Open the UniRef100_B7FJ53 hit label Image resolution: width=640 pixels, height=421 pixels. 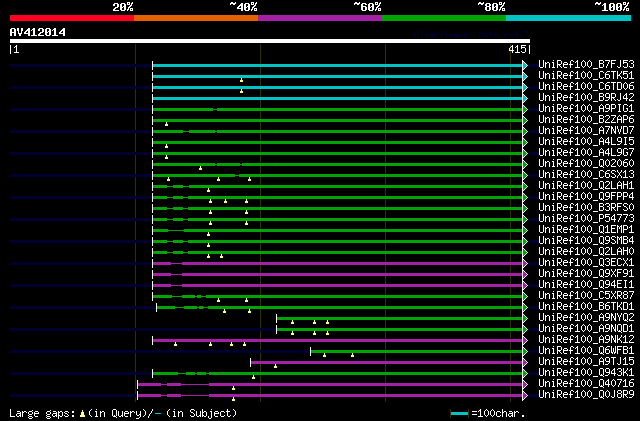[x=586, y=65]
